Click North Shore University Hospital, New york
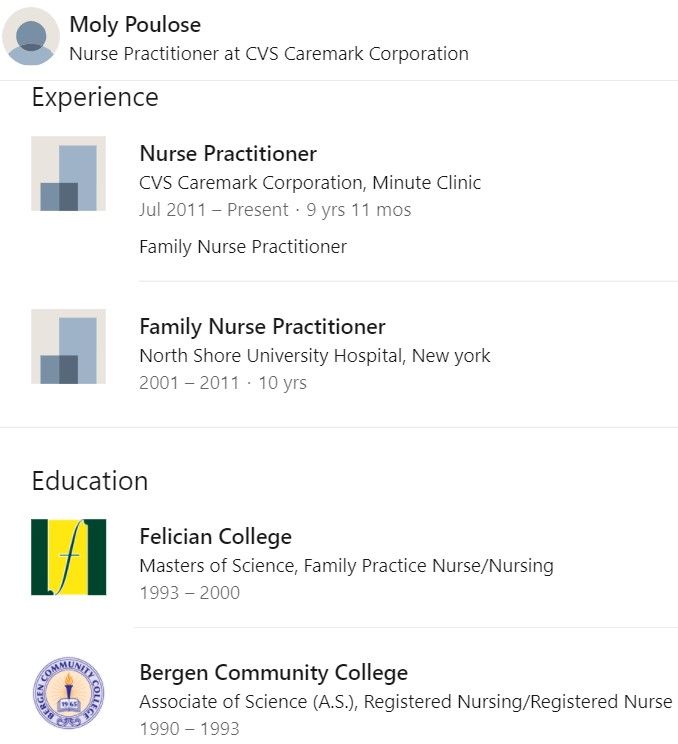 coord(315,356)
